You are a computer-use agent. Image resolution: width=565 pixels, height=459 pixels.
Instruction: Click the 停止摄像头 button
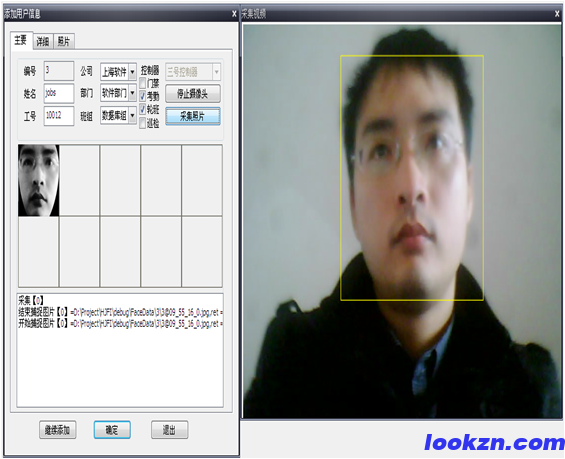[x=193, y=94]
